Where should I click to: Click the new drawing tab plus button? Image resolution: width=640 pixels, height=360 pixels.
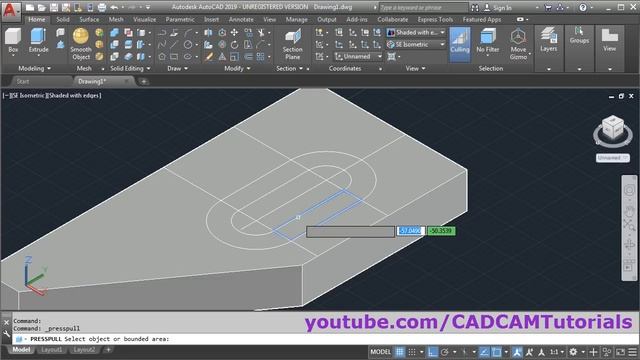point(144,81)
